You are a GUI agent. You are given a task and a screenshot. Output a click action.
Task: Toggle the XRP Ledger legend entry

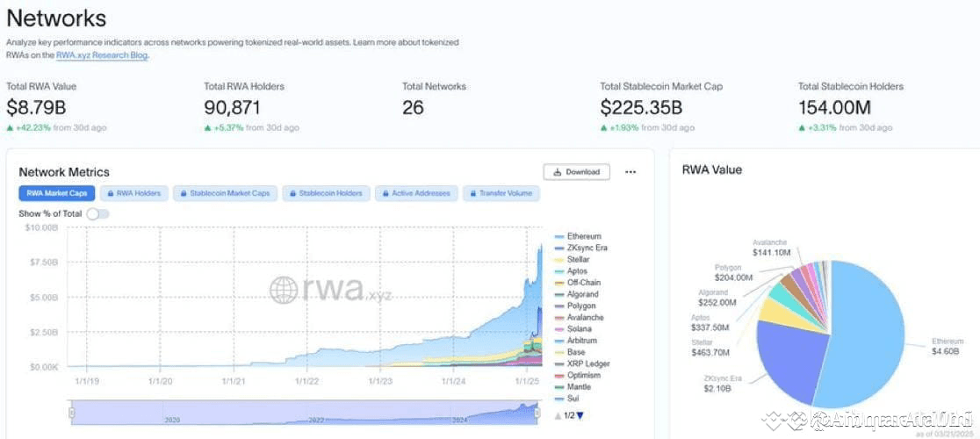pyautogui.click(x=582, y=363)
